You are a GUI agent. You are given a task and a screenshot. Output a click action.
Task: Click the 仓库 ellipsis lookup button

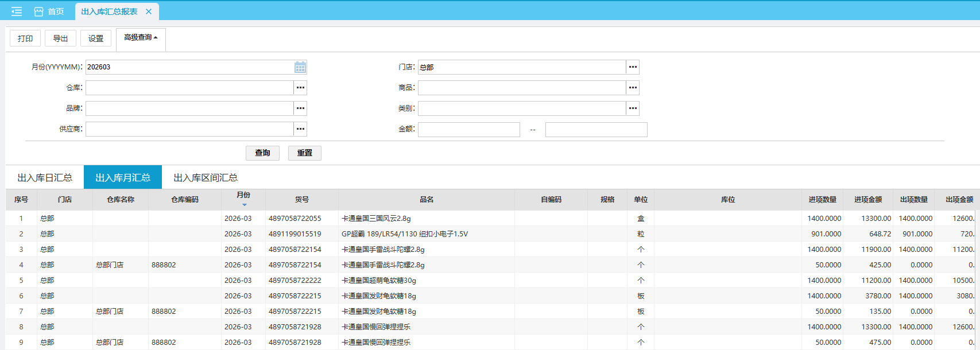click(300, 88)
